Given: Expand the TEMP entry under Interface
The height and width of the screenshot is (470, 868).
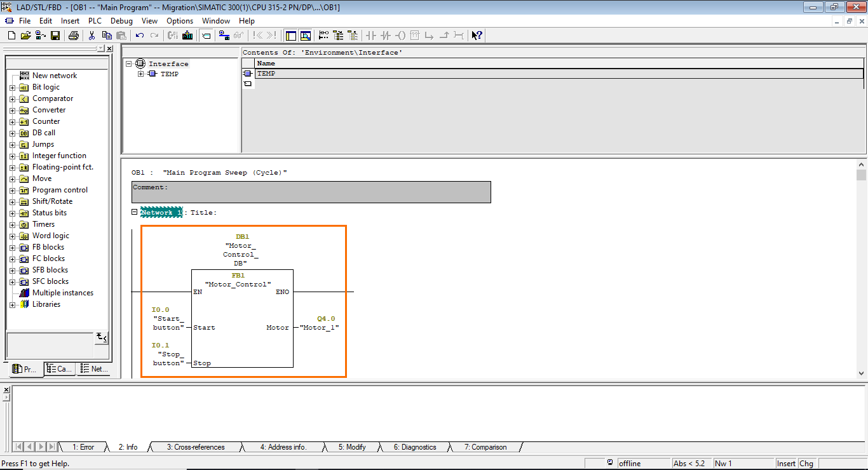Looking at the screenshot, I should [141, 74].
